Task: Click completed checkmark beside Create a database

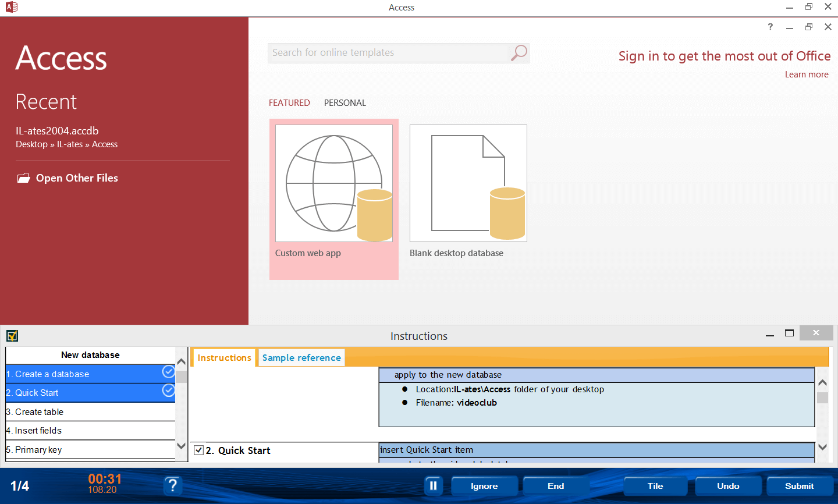Action: (168, 371)
